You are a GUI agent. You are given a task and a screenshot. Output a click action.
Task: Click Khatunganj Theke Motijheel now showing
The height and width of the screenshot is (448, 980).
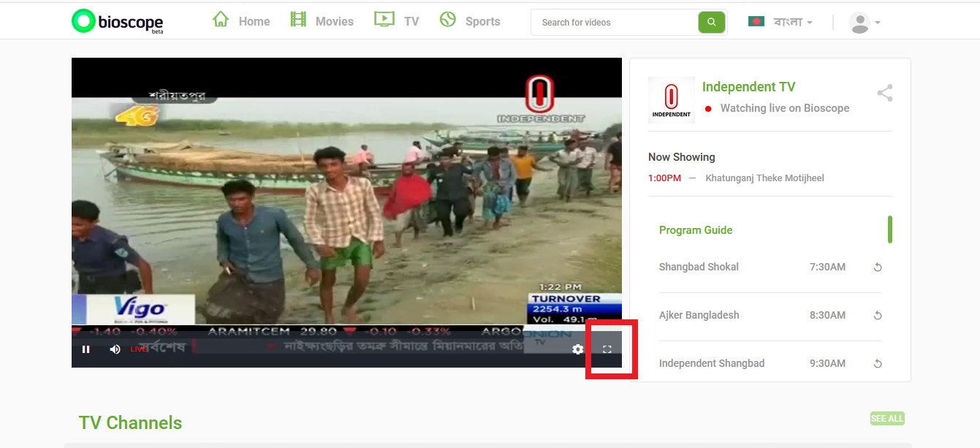coord(764,178)
